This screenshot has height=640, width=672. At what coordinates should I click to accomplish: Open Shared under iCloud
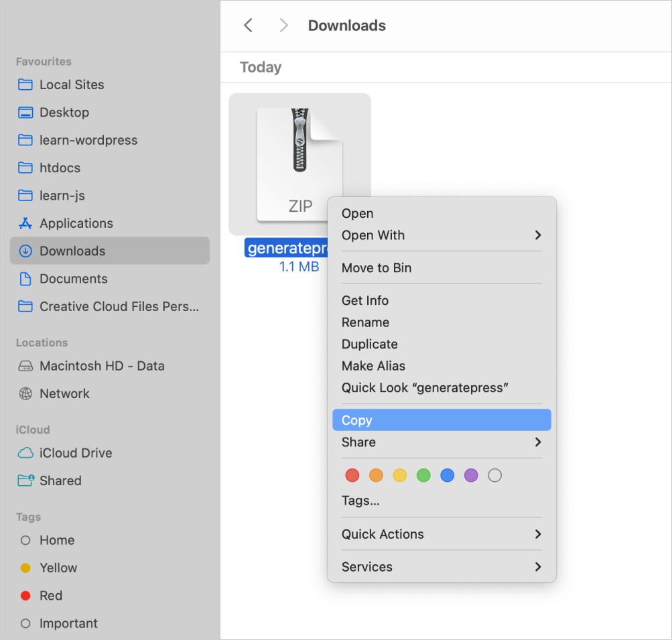[x=110, y=481]
